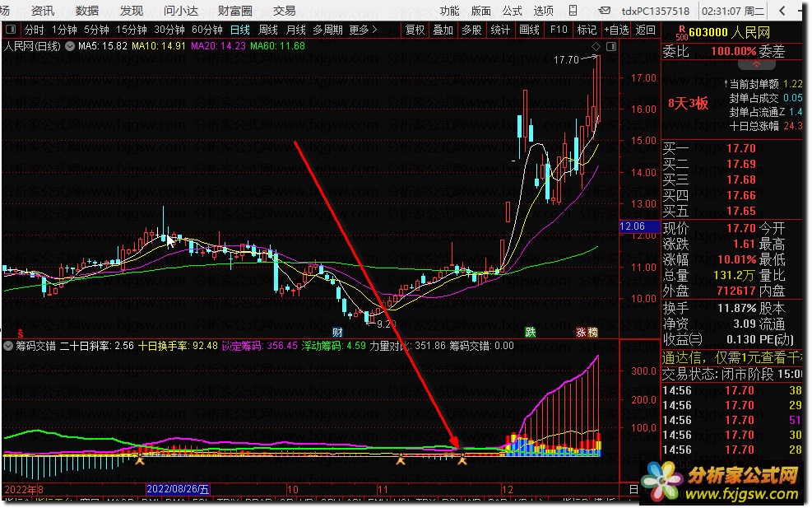The image size is (812, 508).
Task: Open the 发现 menu
Action: (132, 11)
